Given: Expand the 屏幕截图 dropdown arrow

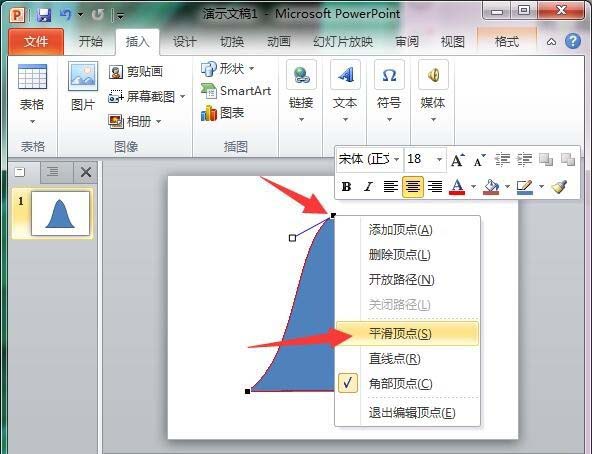Looking at the screenshot, I should 182,96.
